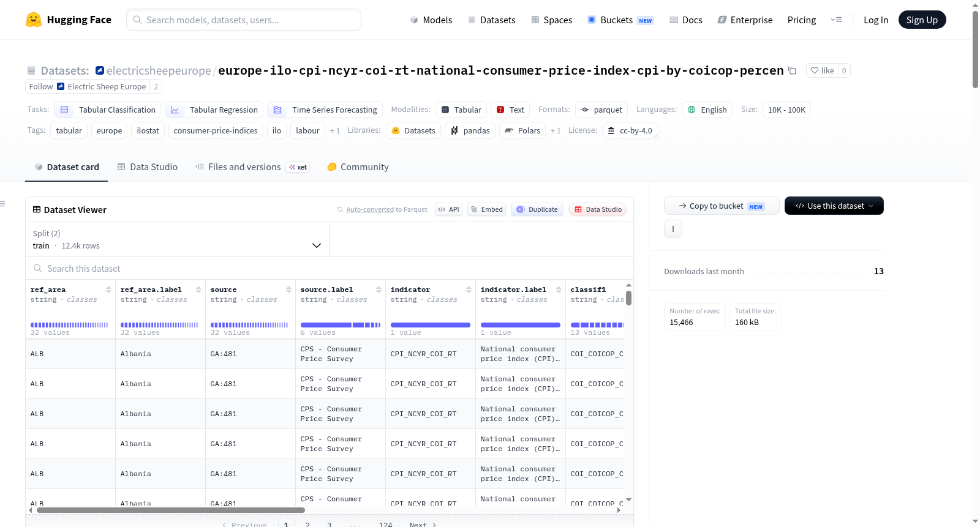
Task: Open the Files and versions tab
Action: 252,166
